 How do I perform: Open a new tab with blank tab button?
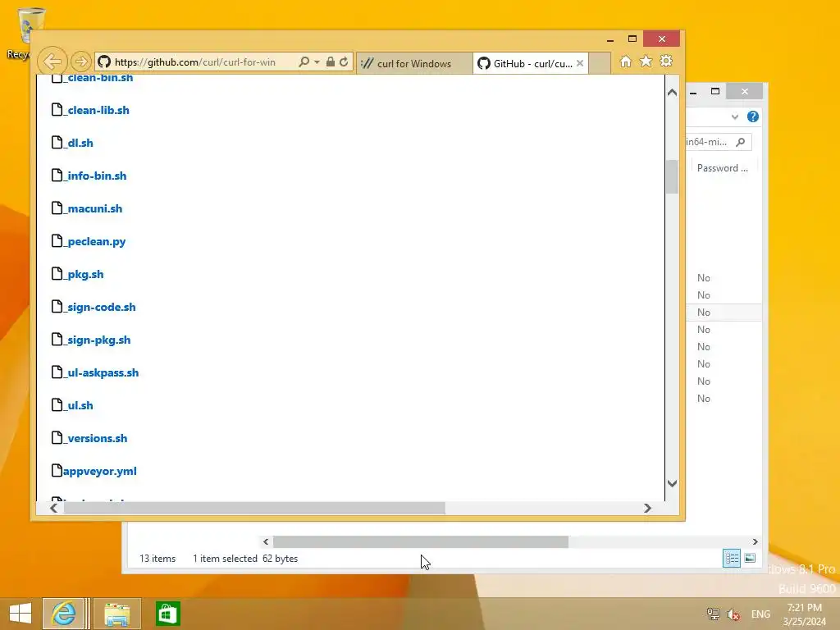coord(600,63)
